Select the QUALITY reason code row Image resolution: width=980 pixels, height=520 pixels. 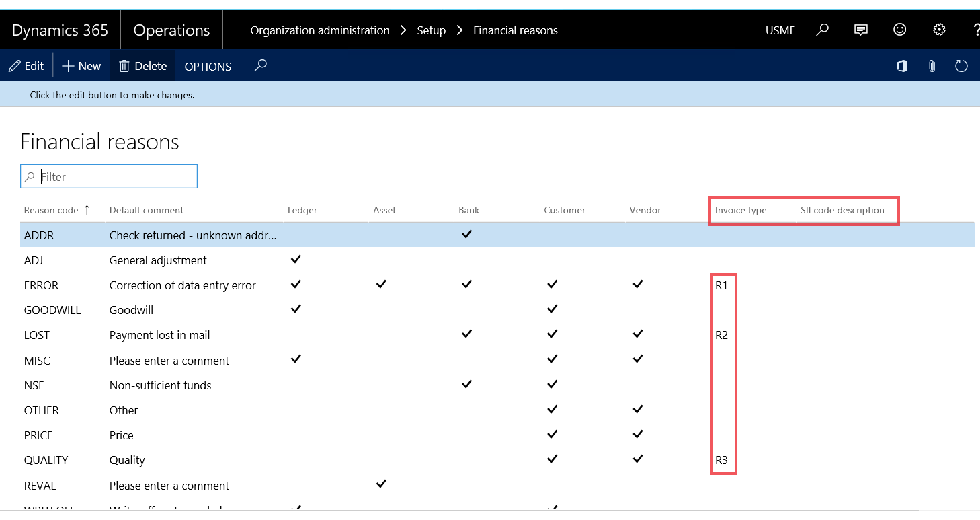tap(46, 460)
